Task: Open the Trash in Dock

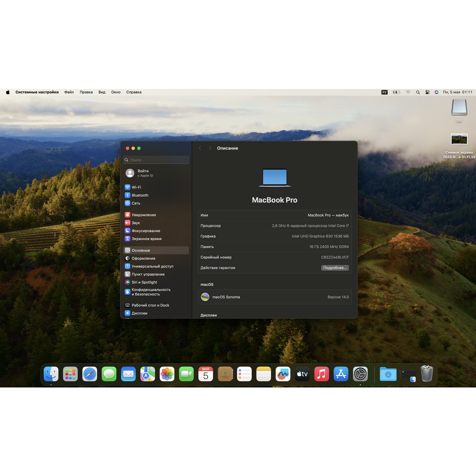Action: [426, 374]
